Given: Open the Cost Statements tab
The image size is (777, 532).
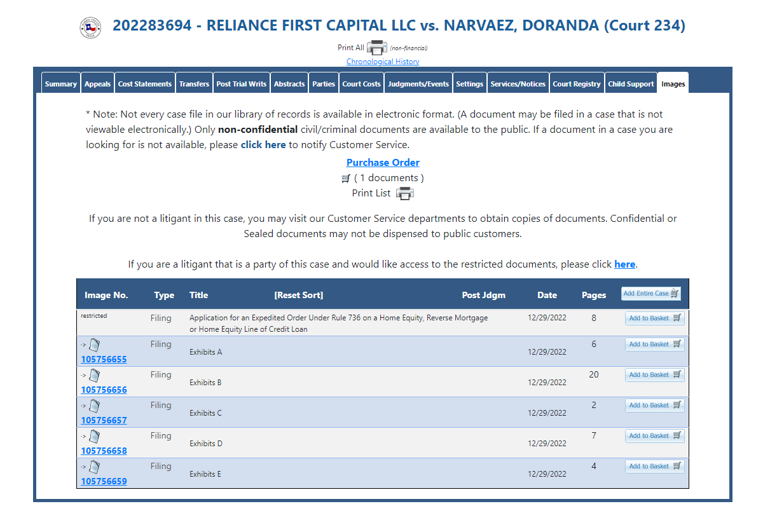Looking at the screenshot, I should [145, 83].
